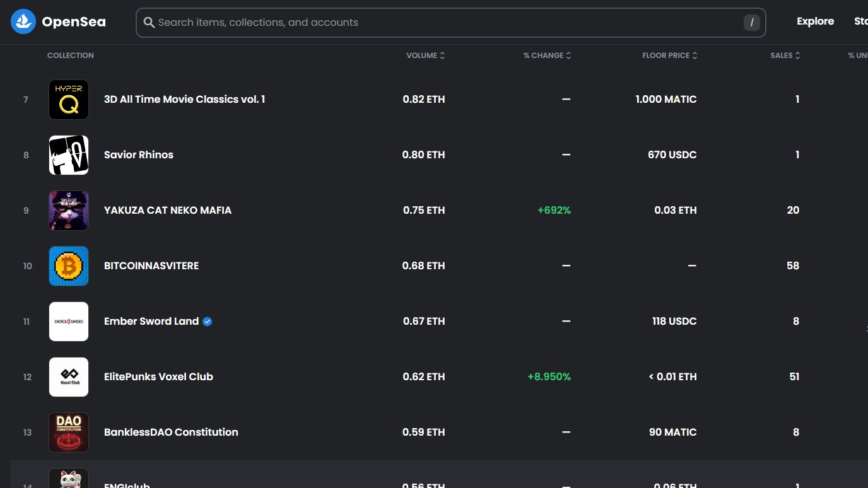The image size is (868, 488).
Task: Open BITCOINNASVITERE collection name
Action: [x=151, y=266]
